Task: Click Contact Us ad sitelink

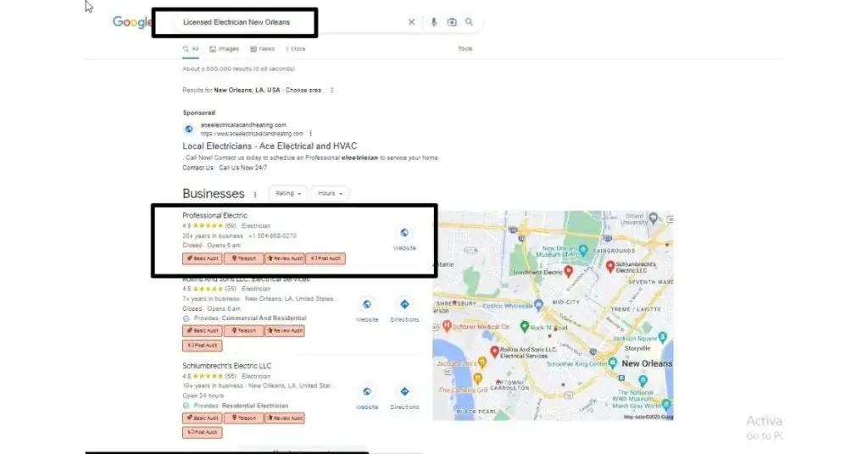Action: pyautogui.click(x=198, y=168)
